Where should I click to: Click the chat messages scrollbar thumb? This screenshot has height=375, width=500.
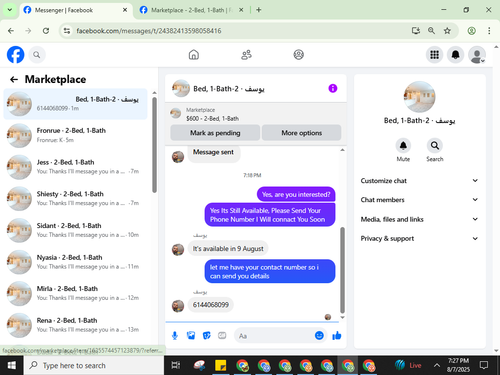tap(342, 270)
